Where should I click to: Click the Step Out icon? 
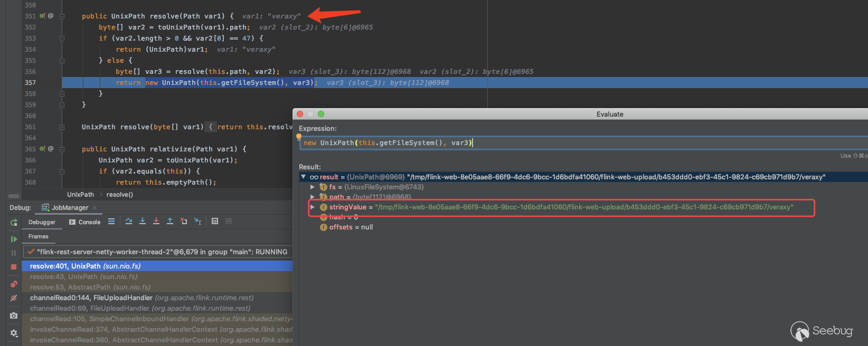pos(170,222)
